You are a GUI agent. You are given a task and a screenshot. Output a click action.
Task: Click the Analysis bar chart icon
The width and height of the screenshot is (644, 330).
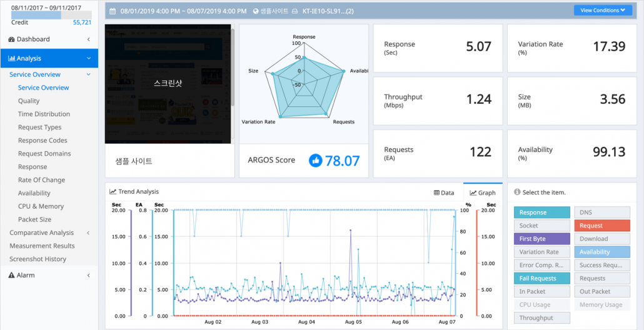(x=12, y=59)
